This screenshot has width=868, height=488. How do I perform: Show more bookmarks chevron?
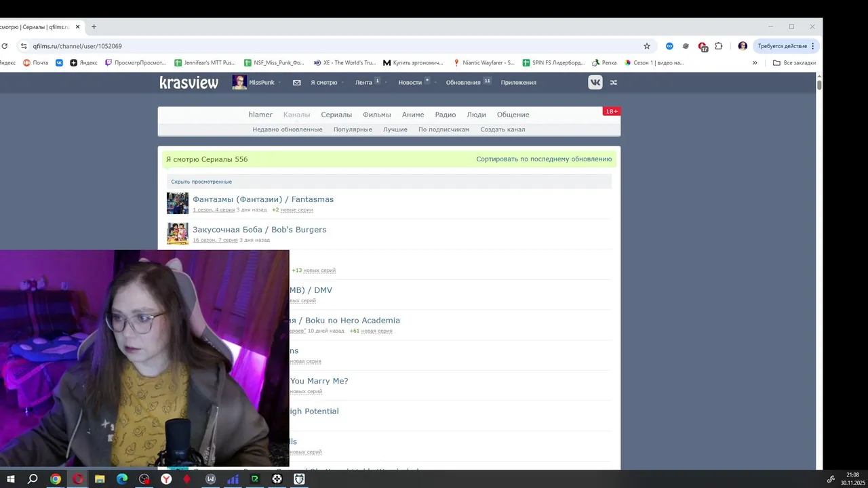[x=755, y=62]
